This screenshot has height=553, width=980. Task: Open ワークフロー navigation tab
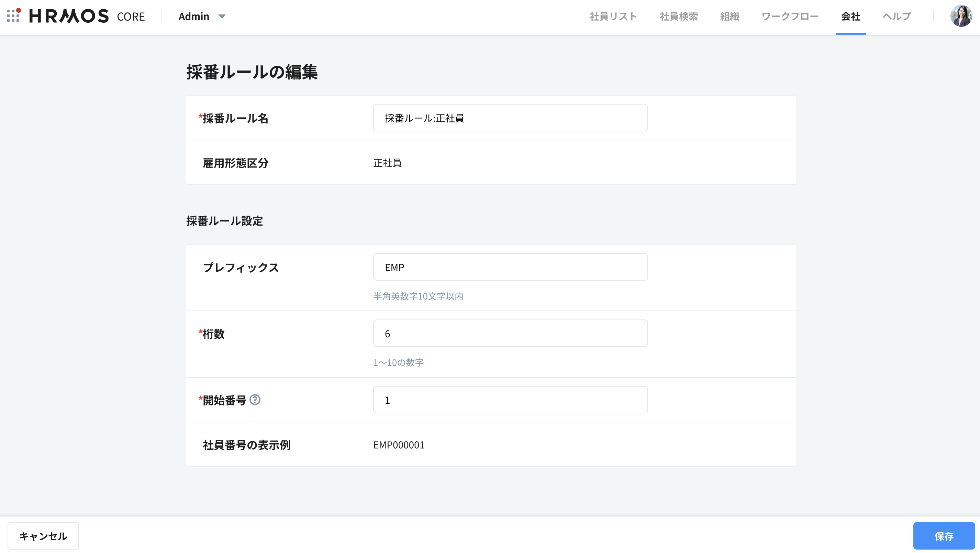point(790,17)
